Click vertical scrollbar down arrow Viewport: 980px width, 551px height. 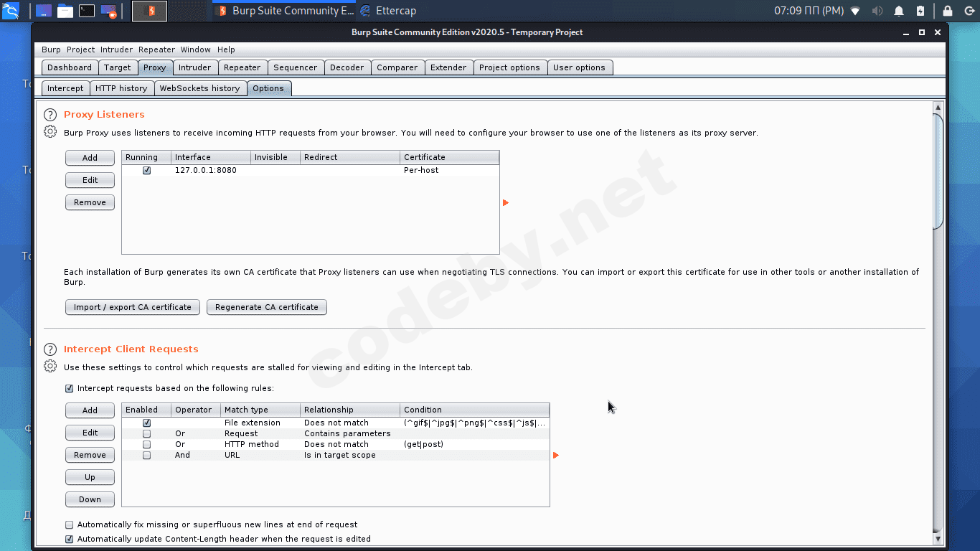click(938, 538)
